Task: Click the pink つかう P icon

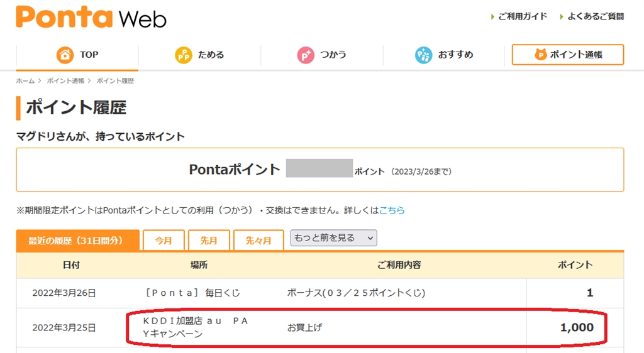Action: [x=306, y=55]
